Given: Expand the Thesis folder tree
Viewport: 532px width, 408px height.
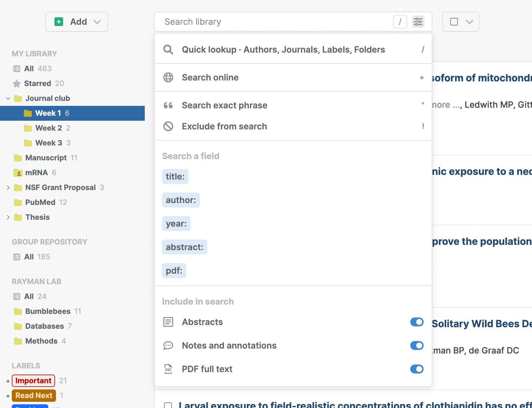Looking at the screenshot, I should tap(8, 217).
